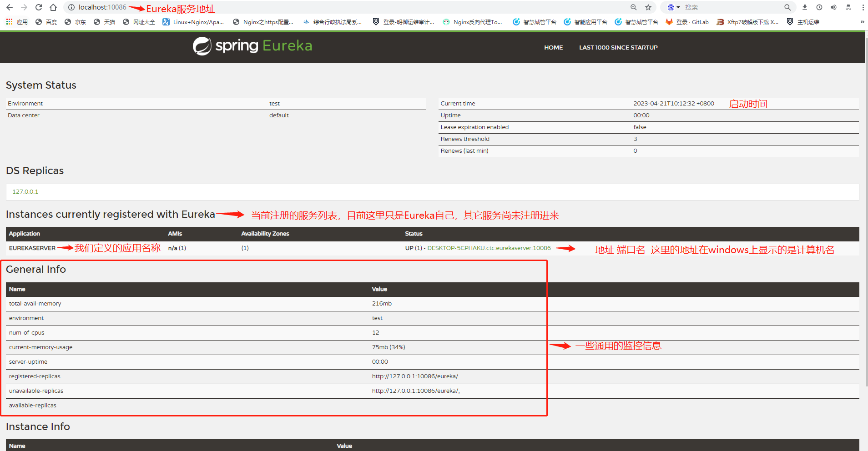Click the Renews threshold row label
This screenshot has height=451, width=868.
tap(465, 139)
